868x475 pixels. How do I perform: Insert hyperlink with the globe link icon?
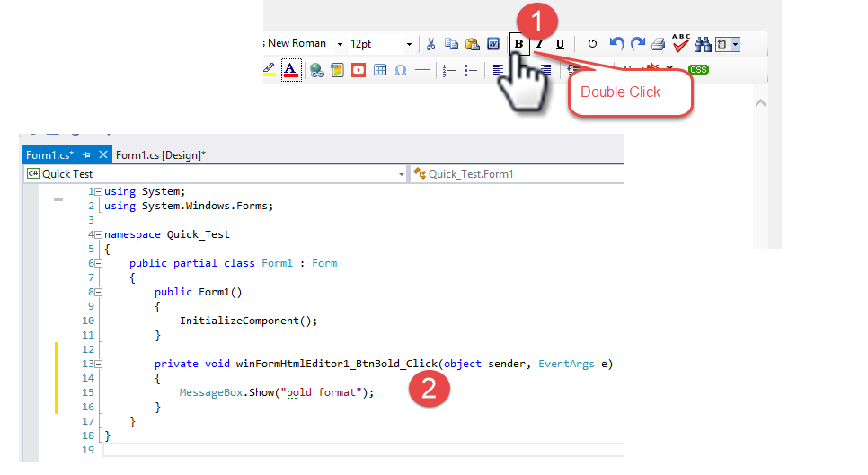point(316,70)
